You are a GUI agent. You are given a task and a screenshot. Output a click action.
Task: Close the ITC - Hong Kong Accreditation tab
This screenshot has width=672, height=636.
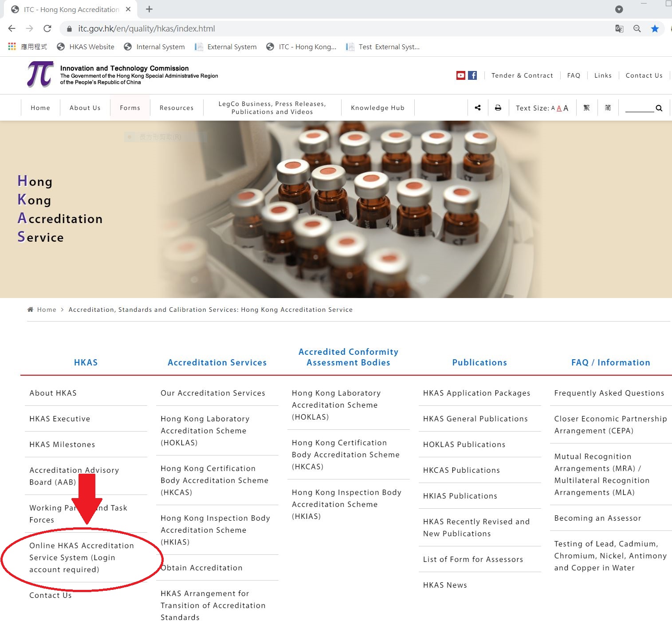[128, 9]
